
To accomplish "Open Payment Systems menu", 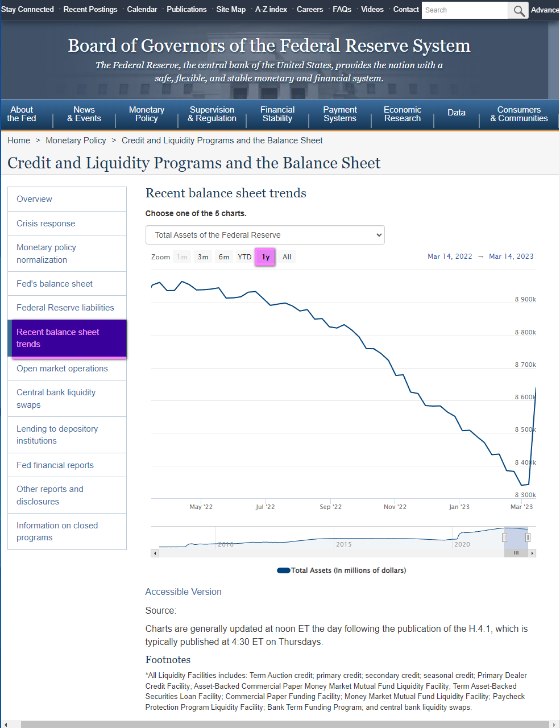I will click(340, 114).
